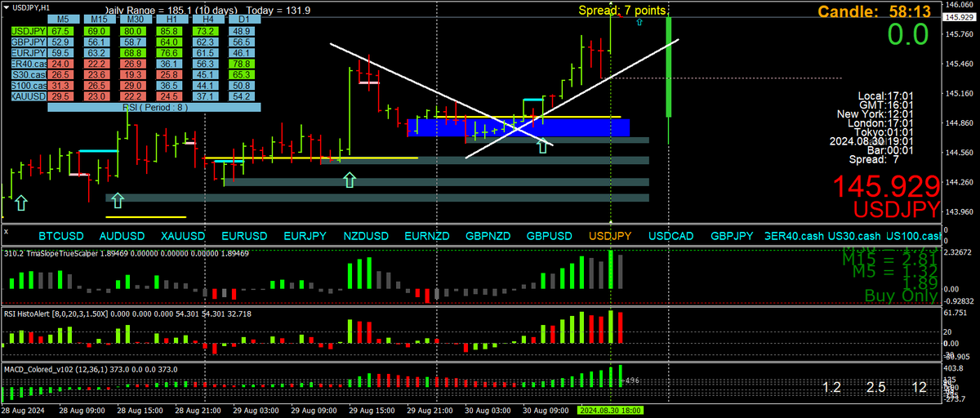Click the highlighted 2024.08.30 18:00 date label
The width and height of the screenshot is (980, 418).
click(x=610, y=410)
